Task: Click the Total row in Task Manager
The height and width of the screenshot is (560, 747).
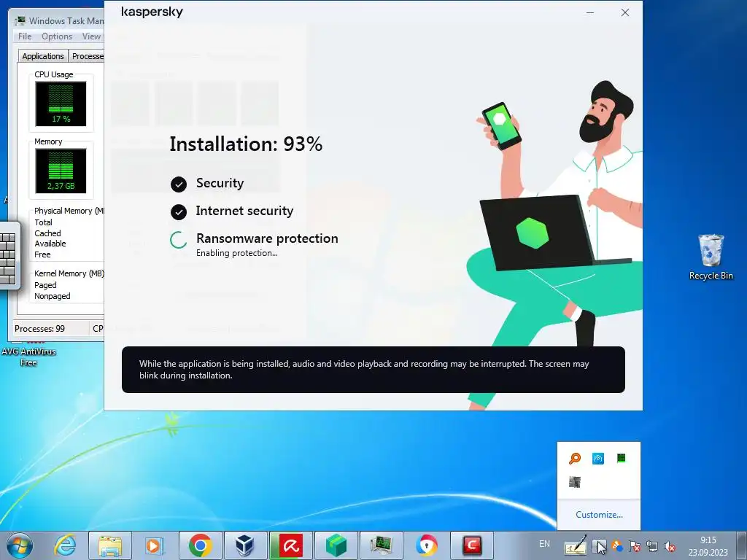Action: pyautogui.click(x=43, y=222)
